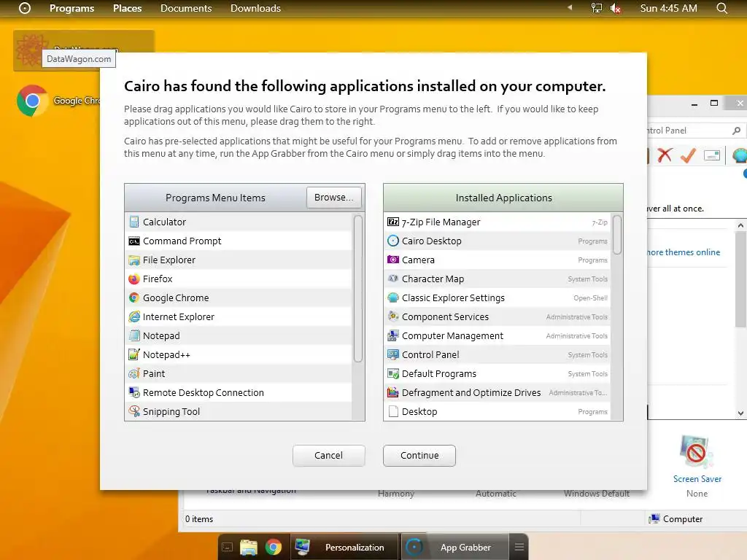Viewport: 747px width, 560px height.
Task: Click the Google Chrome desktop icon
Action: coord(32,101)
